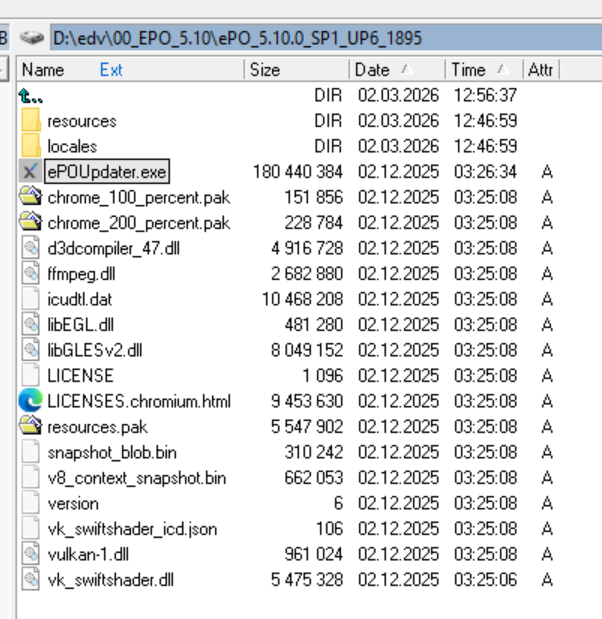The image size is (602, 619).
Task: Sort files by the Ext column header
Action: click(111, 70)
